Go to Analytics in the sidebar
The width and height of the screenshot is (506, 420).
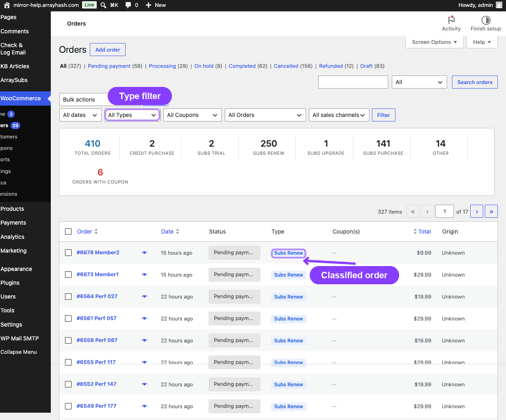(x=13, y=237)
